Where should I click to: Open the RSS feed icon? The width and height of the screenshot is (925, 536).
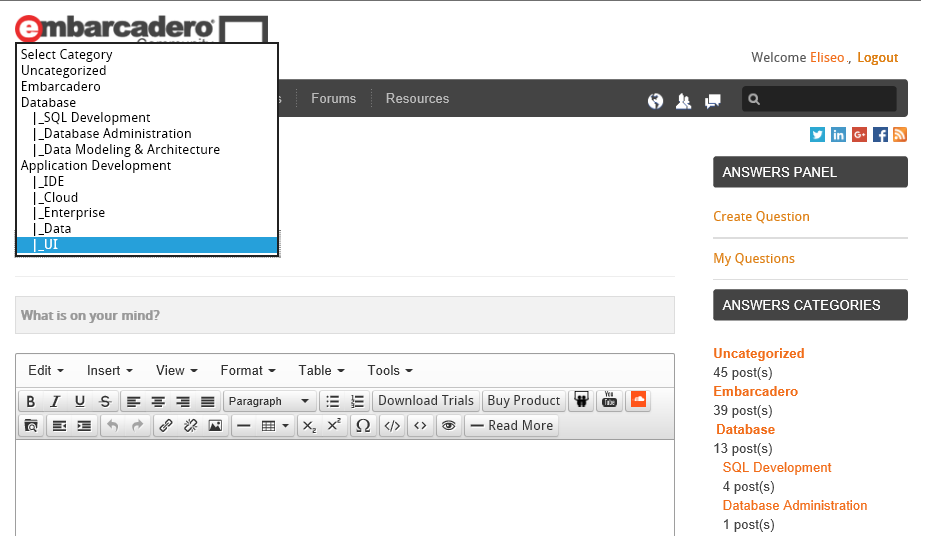point(900,135)
